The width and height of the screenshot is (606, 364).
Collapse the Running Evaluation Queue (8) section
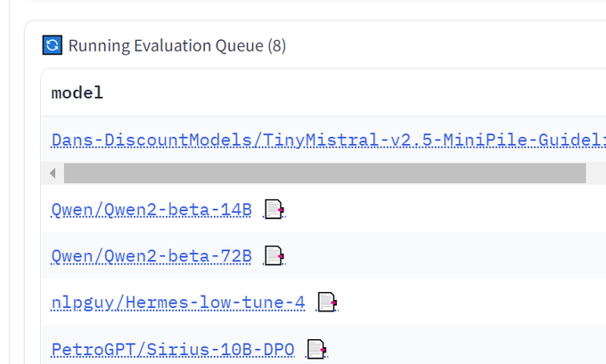177,45
